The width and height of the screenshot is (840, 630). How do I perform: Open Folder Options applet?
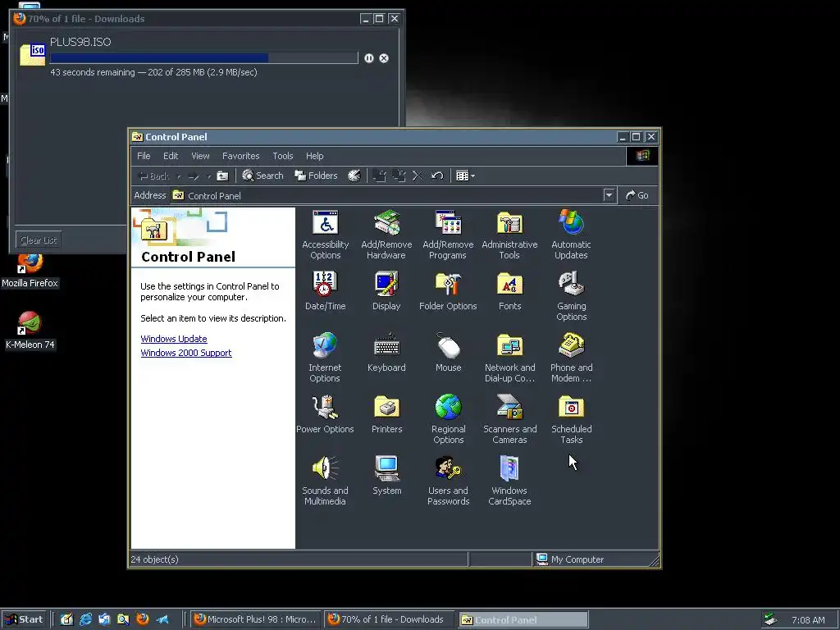(448, 291)
